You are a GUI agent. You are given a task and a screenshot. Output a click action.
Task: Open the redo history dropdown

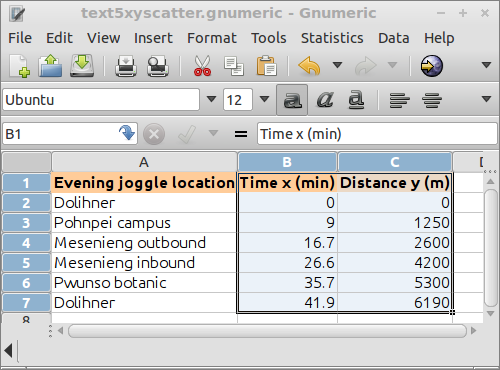click(392, 65)
